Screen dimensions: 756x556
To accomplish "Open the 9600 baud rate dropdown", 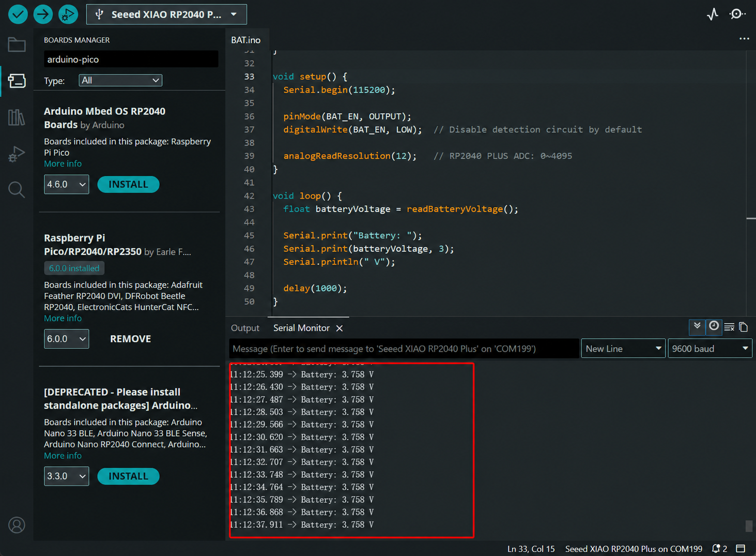I will (x=710, y=349).
